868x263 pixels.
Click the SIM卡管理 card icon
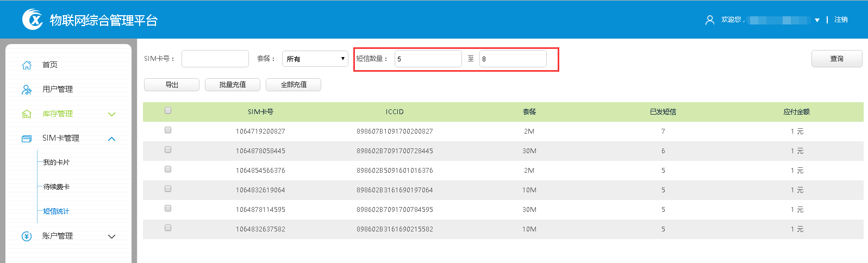[x=27, y=139]
